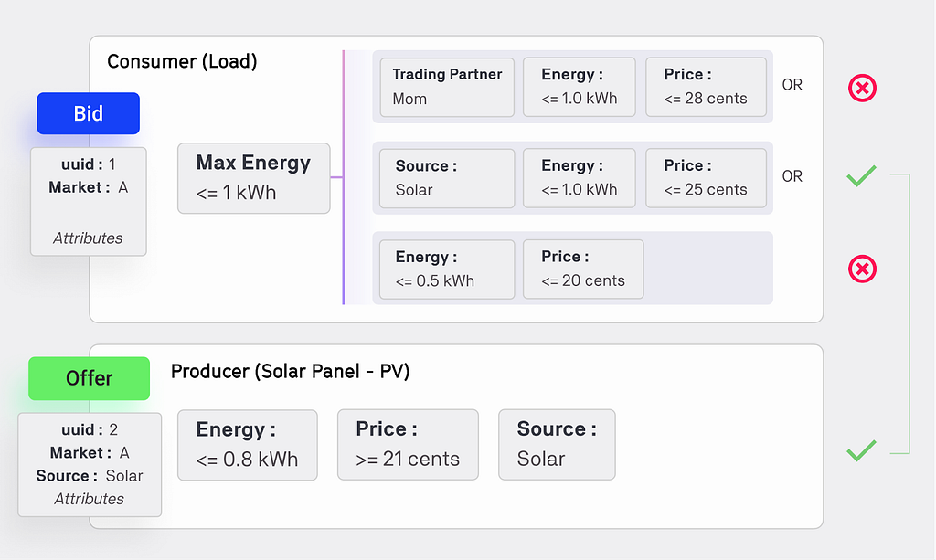The image size is (936, 560).
Task: Click the green checkmark beside the Producer offer
Action: [861, 450]
